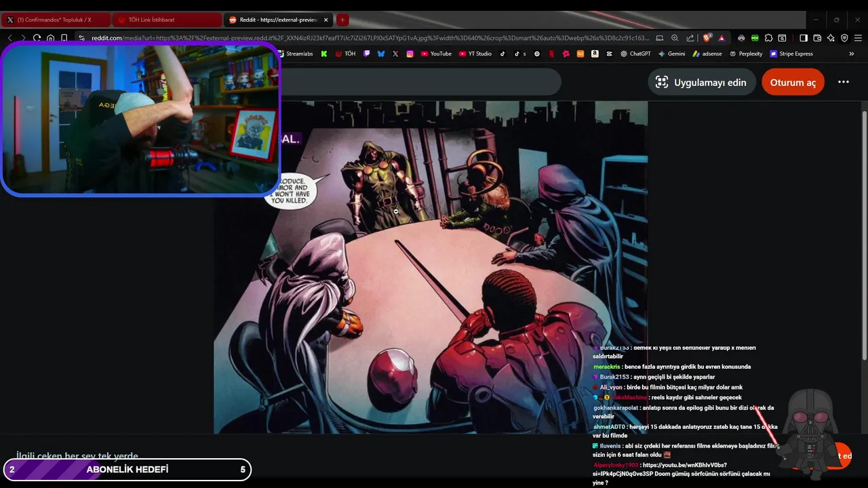
Task: Expand hidden bookmarks with double chevron
Action: pos(852,54)
